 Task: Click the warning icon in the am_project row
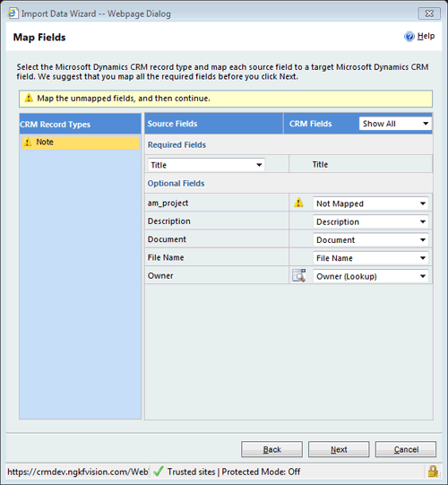(x=298, y=203)
